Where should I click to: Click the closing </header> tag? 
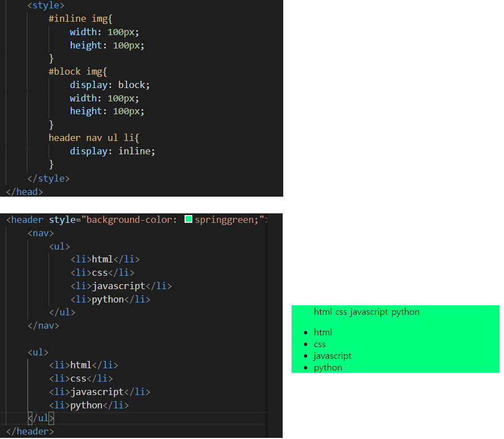(x=30, y=431)
